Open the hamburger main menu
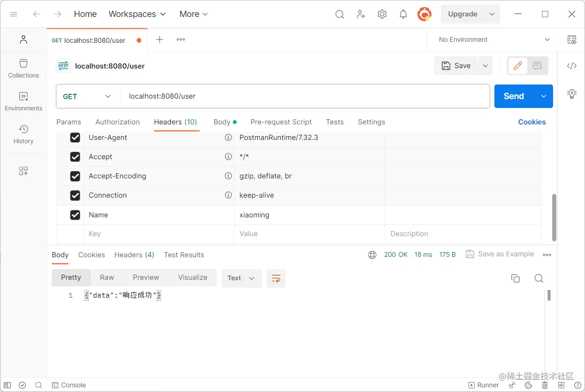Viewport: 585px width, 392px height. click(14, 14)
